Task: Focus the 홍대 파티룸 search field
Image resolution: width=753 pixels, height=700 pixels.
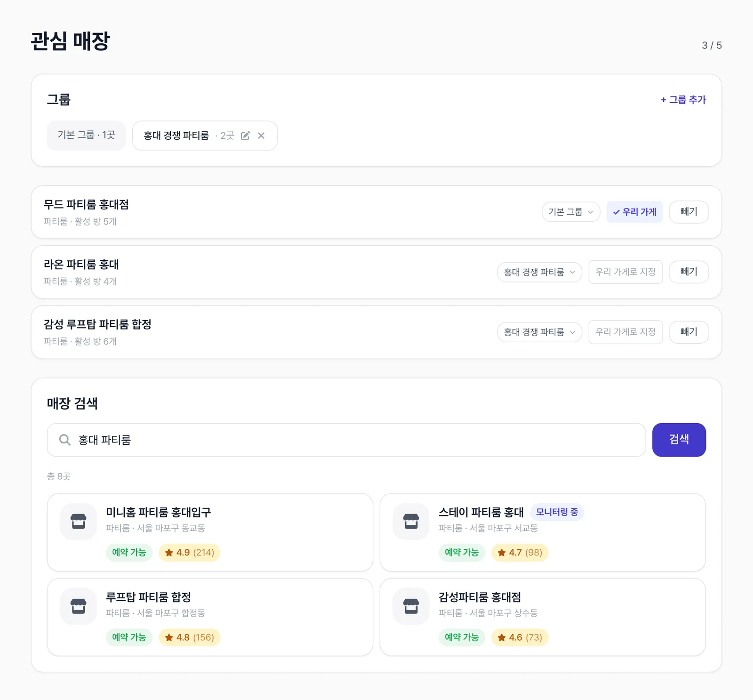Action: point(346,440)
